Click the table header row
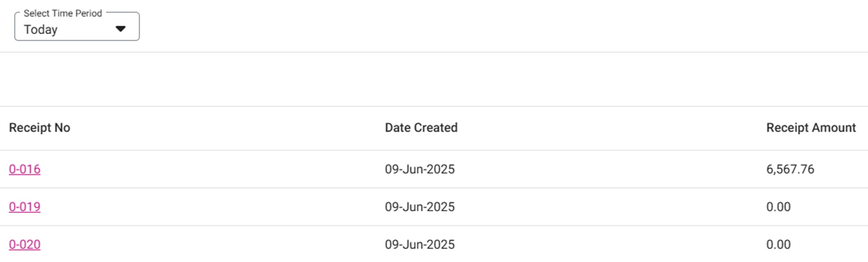Screen dimensions: 868x262 [585, 127]
